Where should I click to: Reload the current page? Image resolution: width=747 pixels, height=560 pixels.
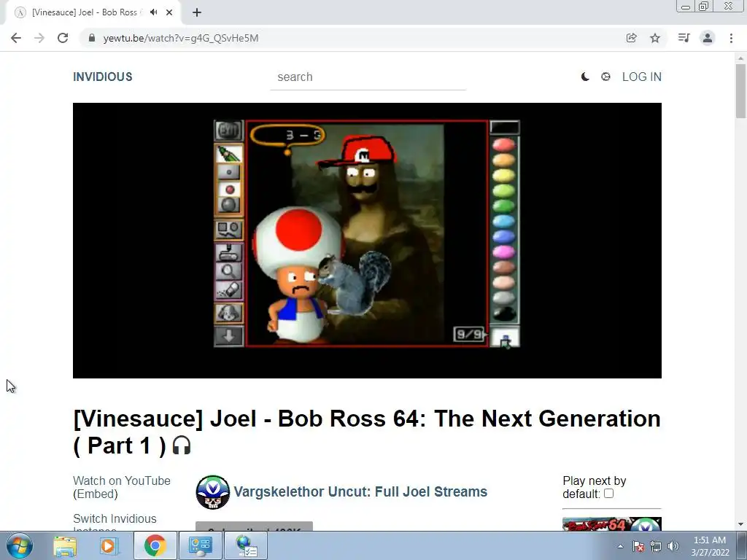click(63, 38)
